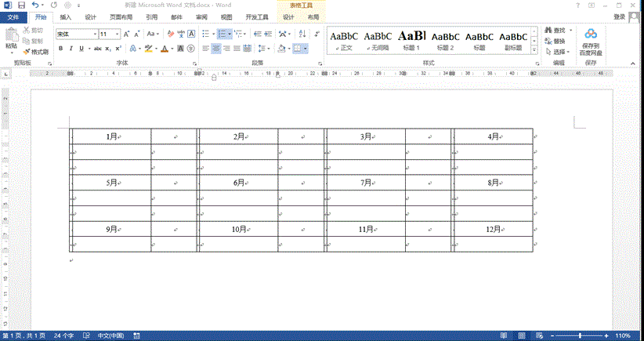
Task: Apply the 标题 1 heading style
Action: click(x=412, y=39)
